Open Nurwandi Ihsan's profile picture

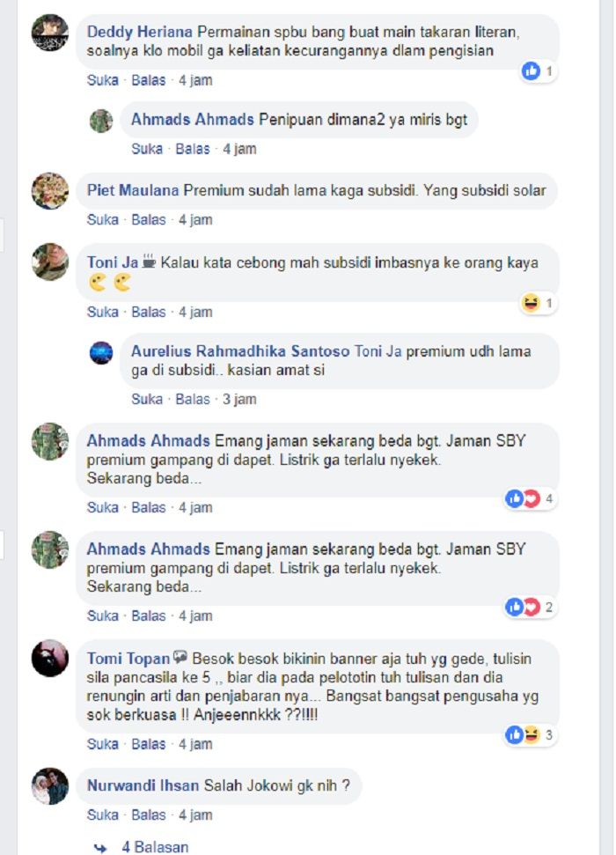pos(50,785)
